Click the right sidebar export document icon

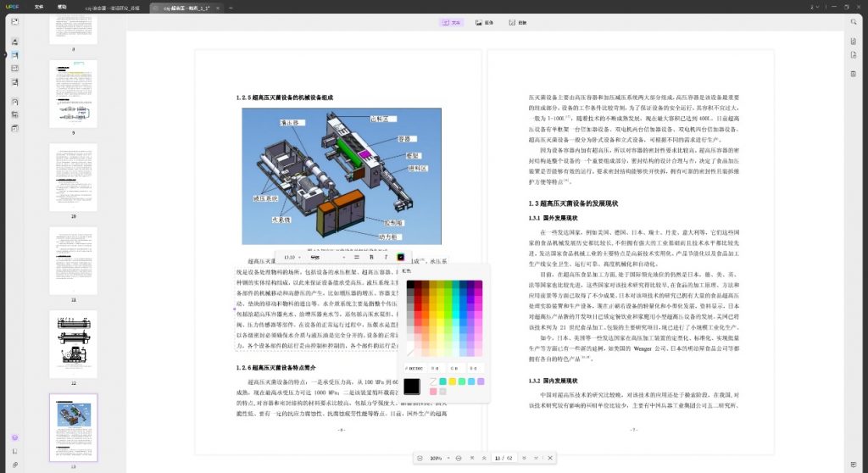854,55
